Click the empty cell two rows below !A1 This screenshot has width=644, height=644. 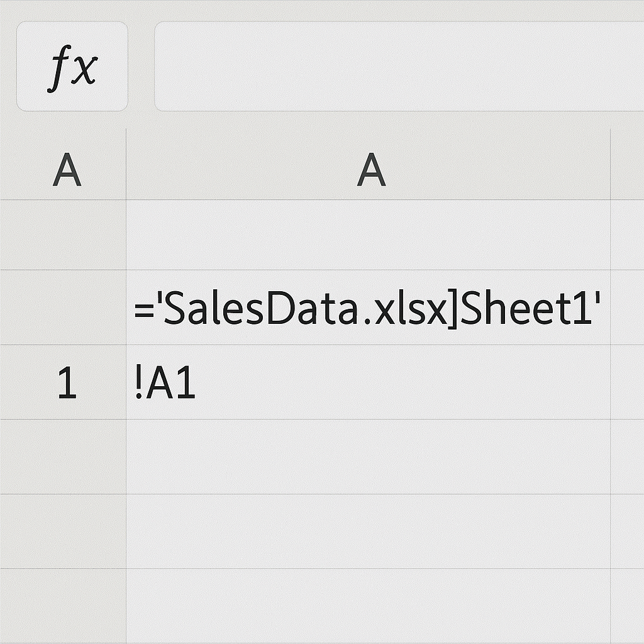pyautogui.click(x=369, y=531)
